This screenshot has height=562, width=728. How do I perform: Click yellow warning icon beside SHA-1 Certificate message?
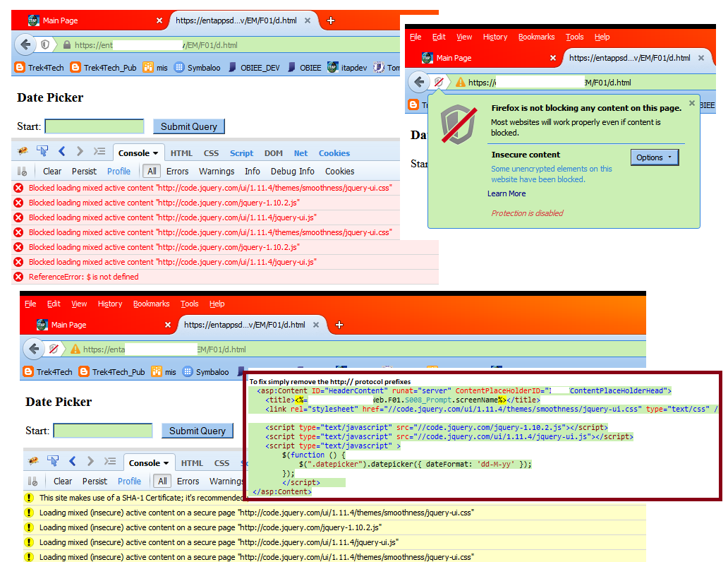29,498
